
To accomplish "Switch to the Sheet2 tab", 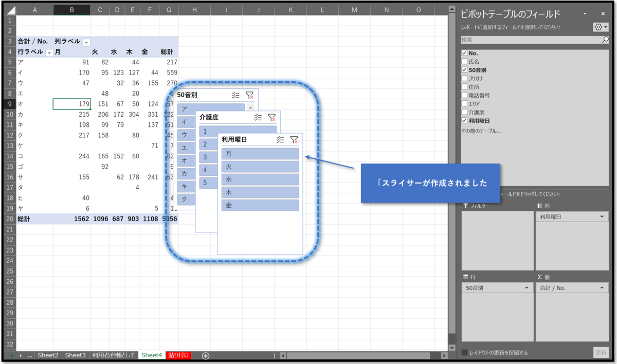I will [48, 355].
